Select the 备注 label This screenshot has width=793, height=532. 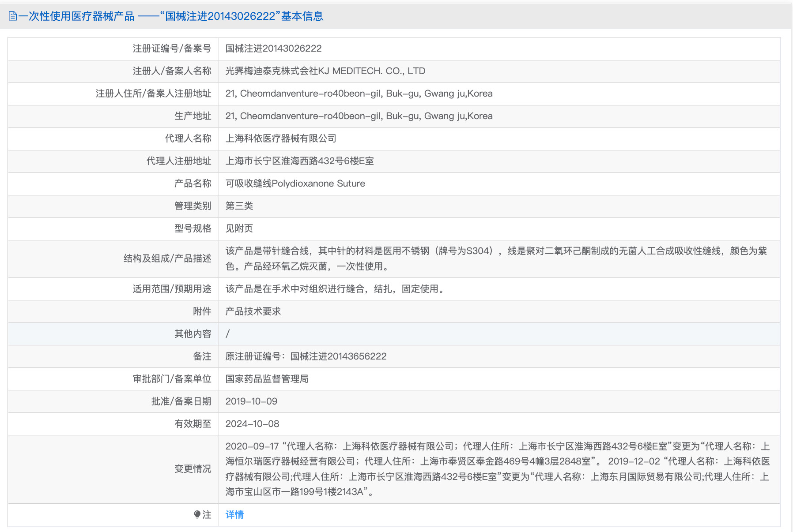tap(202, 356)
